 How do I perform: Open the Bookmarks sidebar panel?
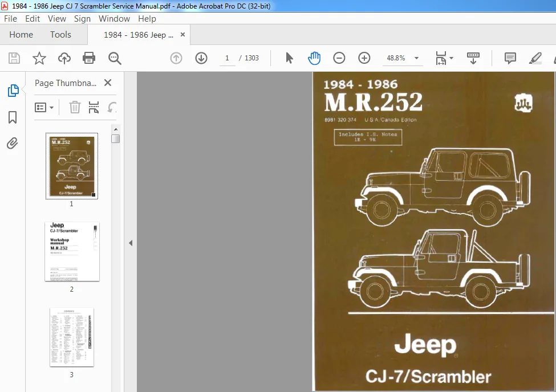pos(13,117)
